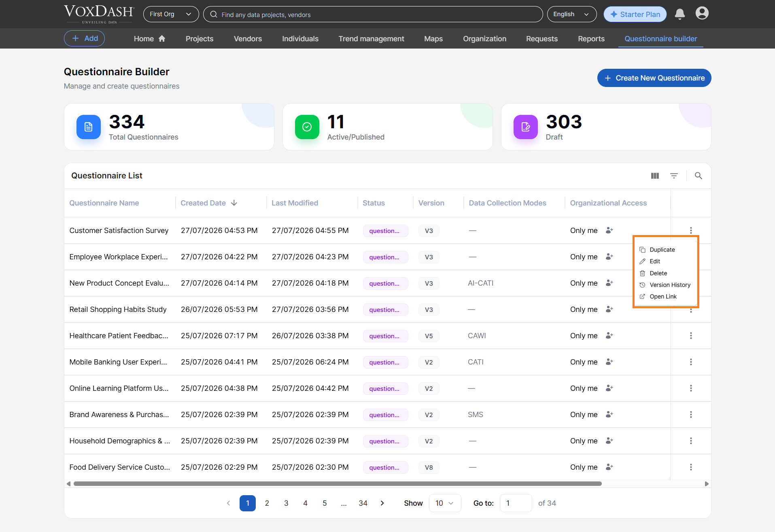Screen dimensions: 775x532
Task: Open row actions for Healthcare Patient Feedback
Action: [x=691, y=336]
